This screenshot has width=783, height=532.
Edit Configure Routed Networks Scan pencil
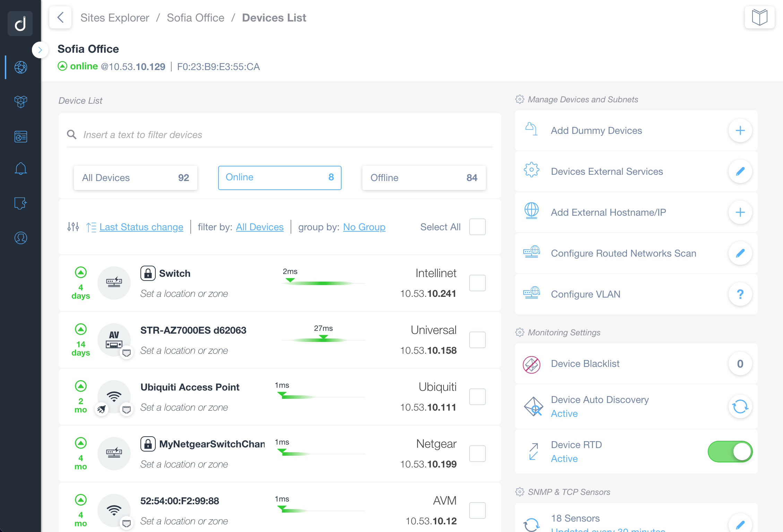pyautogui.click(x=740, y=253)
